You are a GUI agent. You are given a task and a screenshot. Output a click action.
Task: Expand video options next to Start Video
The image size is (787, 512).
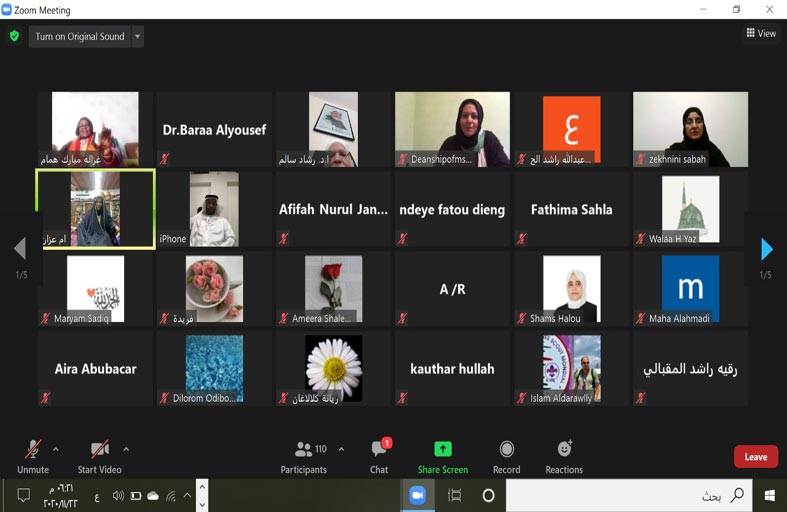tap(126, 449)
